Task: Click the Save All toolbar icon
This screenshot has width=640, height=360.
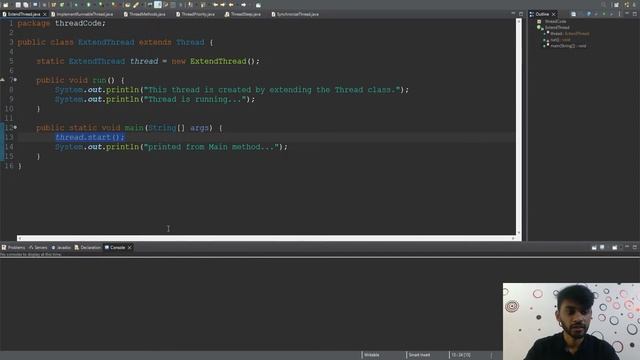Action: [x=26, y=5]
